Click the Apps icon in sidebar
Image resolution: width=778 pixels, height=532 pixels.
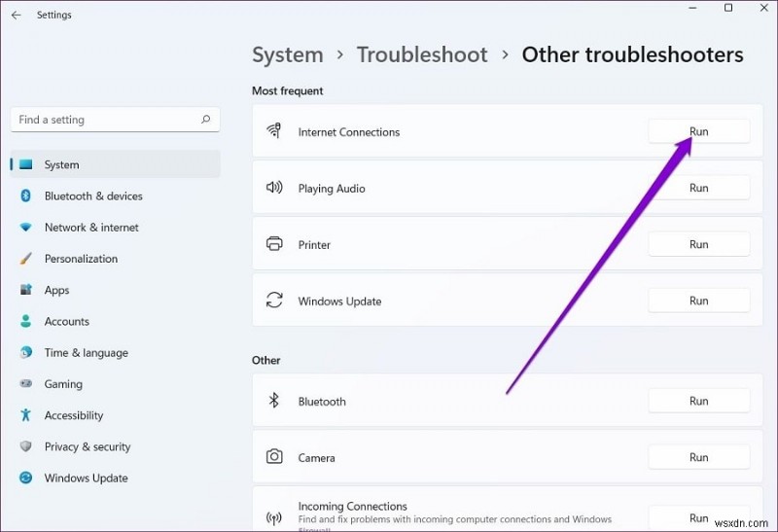[26, 289]
